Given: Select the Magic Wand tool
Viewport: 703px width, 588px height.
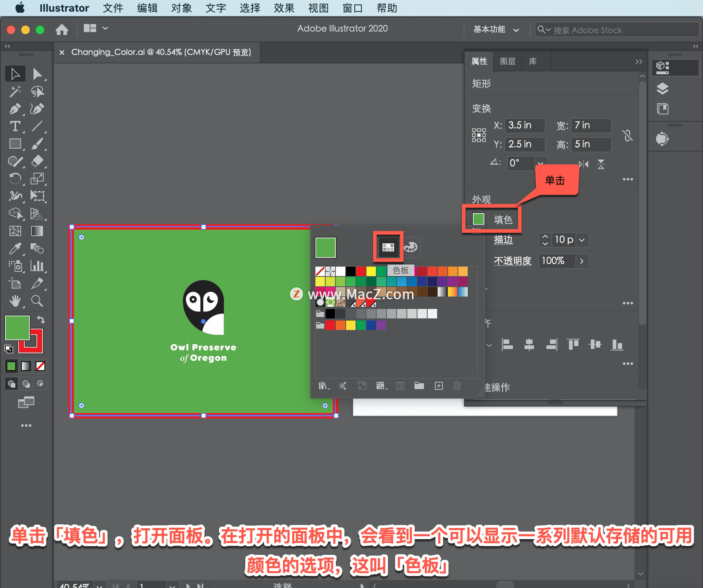Looking at the screenshot, I should (x=15, y=92).
